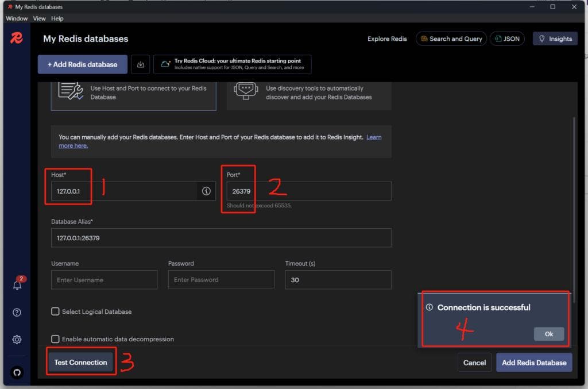This screenshot has height=389, width=588.
Task: Click the Connection is successful message
Action: [483, 307]
